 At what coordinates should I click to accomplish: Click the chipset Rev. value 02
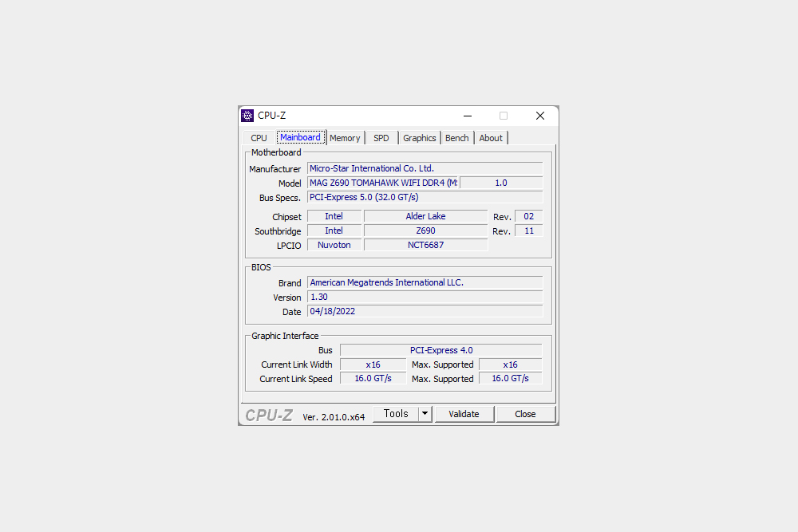529,216
